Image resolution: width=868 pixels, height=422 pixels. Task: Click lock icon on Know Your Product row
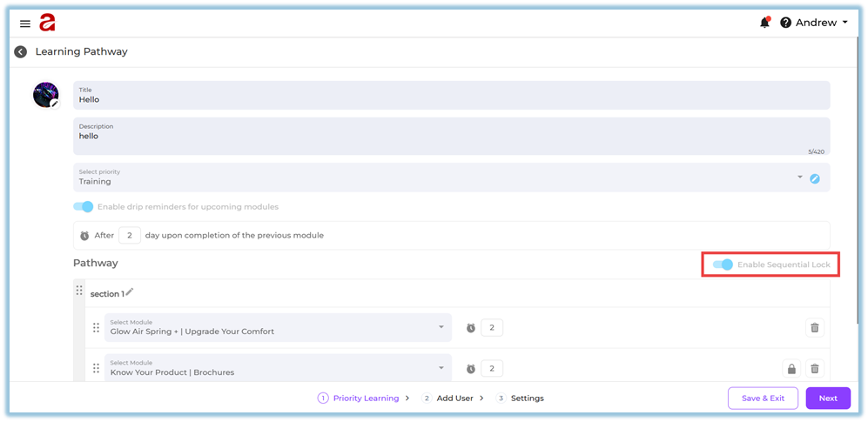(791, 369)
